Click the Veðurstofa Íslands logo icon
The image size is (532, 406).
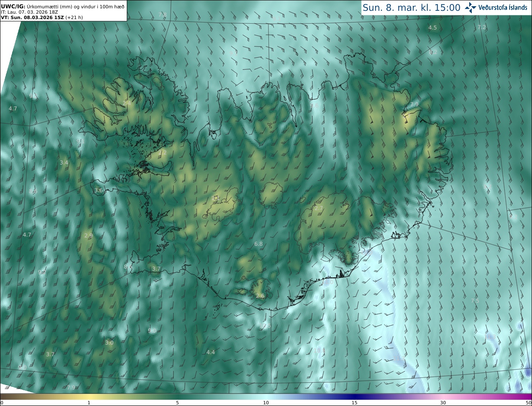point(471,7)
